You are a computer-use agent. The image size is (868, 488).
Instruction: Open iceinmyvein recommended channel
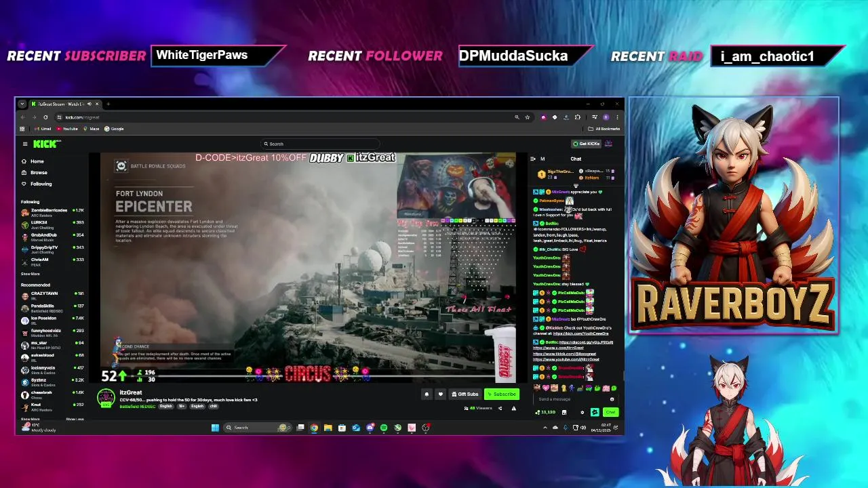[53, 369]
